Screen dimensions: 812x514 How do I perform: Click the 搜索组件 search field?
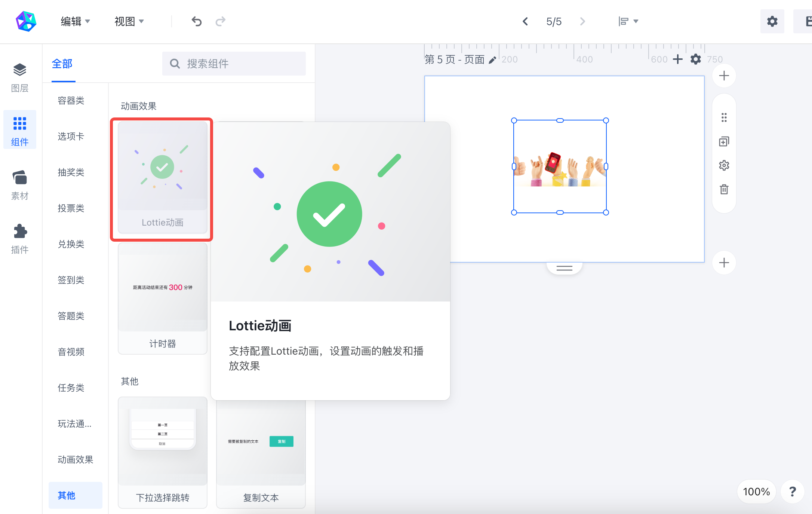(234, 64)
